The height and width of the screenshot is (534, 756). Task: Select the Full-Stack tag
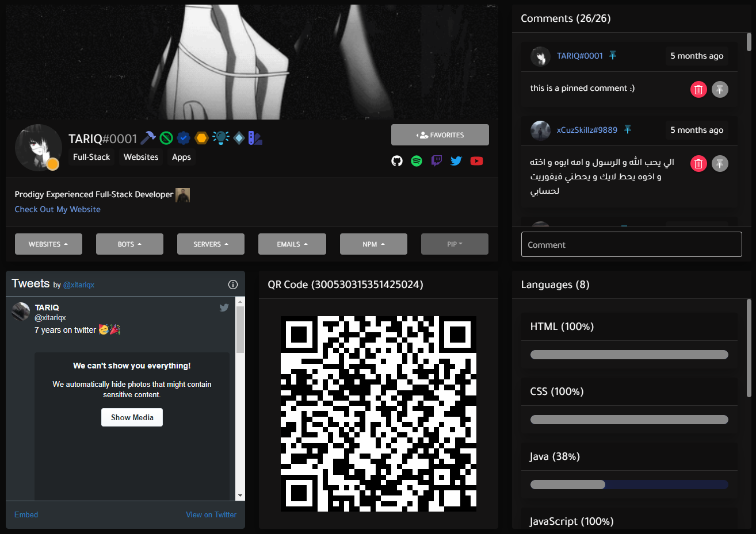coord(91,157)
